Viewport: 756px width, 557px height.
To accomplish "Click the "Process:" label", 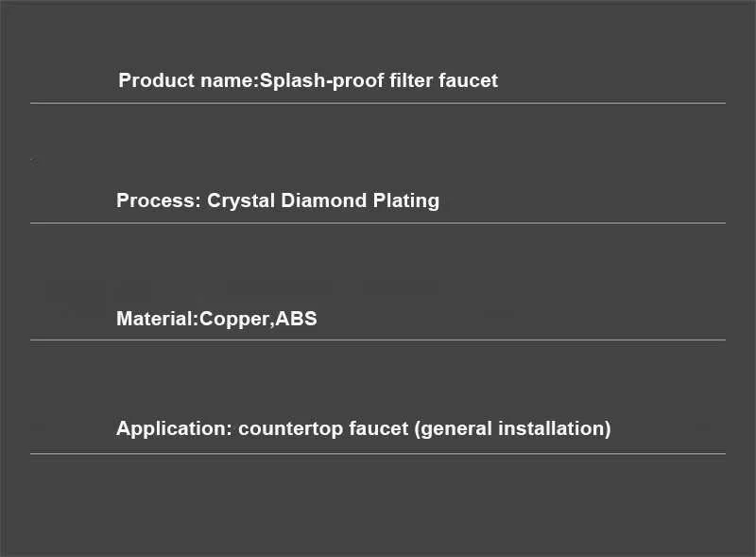I will (159, 200).
